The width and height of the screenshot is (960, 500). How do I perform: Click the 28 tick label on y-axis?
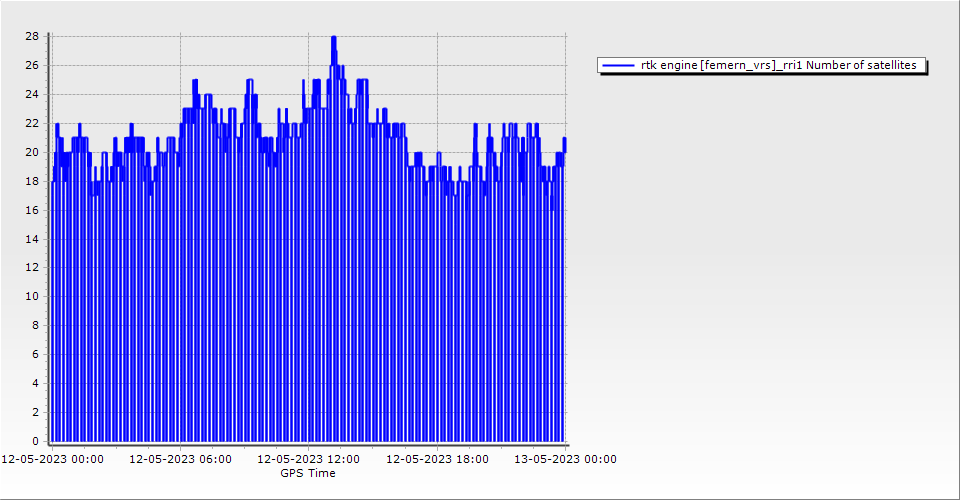32,37
